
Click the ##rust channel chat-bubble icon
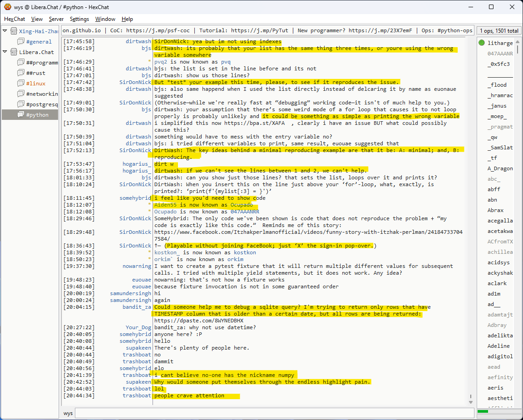21,73
